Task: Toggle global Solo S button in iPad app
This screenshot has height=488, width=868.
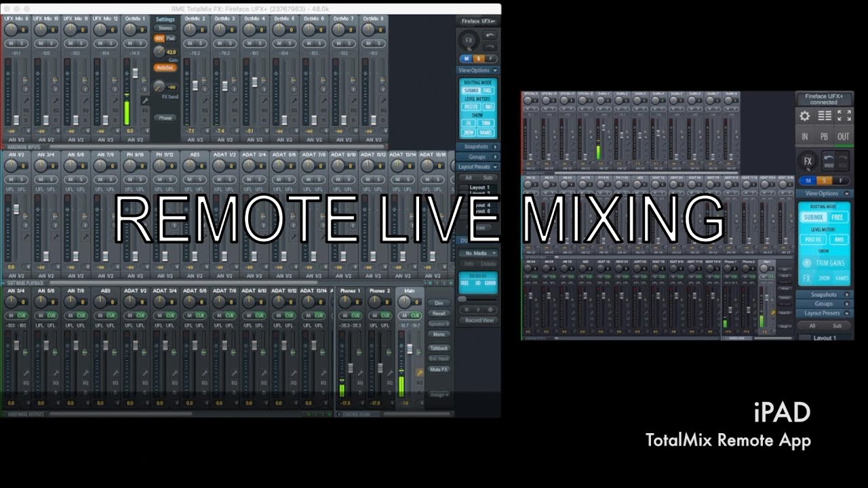Action: [x=824, y=180]
